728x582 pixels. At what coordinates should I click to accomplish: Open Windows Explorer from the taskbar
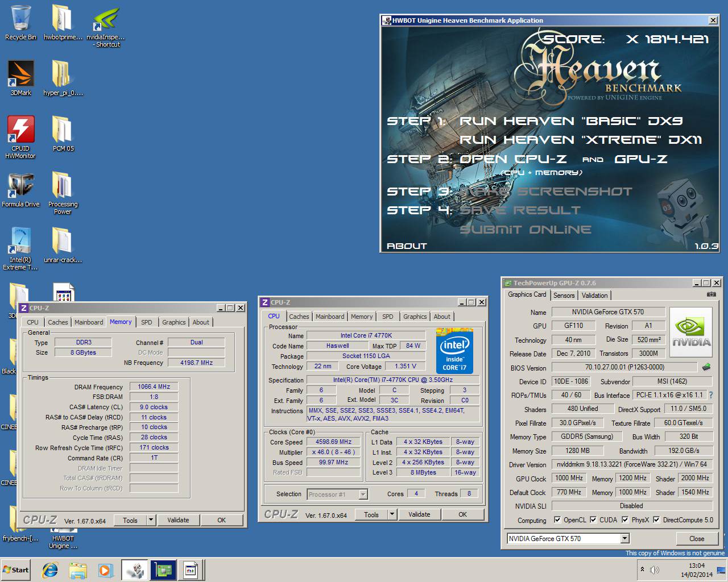78,570
